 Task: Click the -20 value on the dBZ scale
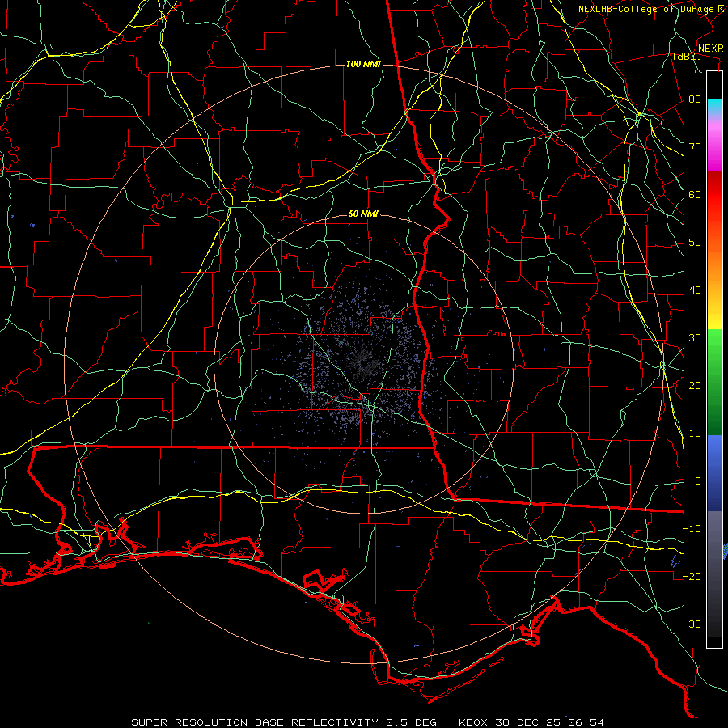tap(692, 577)
